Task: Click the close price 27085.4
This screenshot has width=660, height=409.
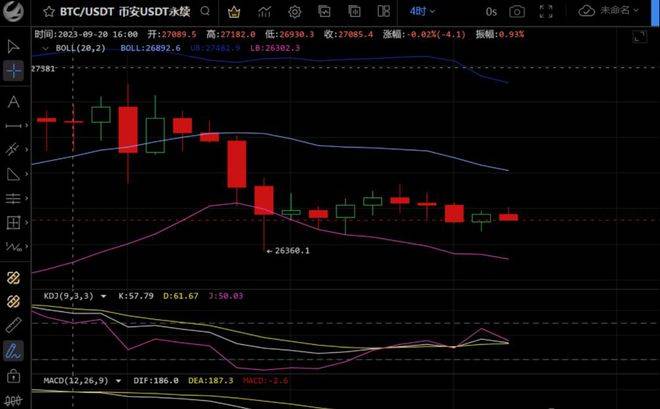Action: [x=356, y=35]
